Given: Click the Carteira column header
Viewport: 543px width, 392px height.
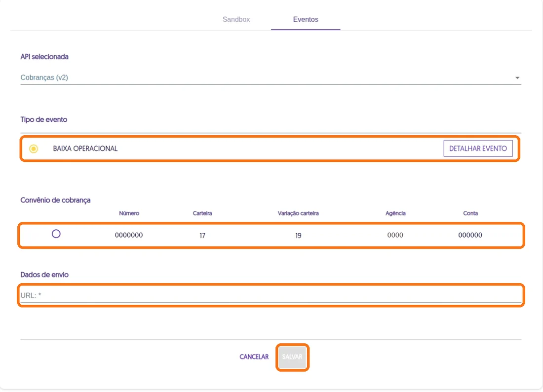Looking at the screenshot, I should (x=202, y=213).
